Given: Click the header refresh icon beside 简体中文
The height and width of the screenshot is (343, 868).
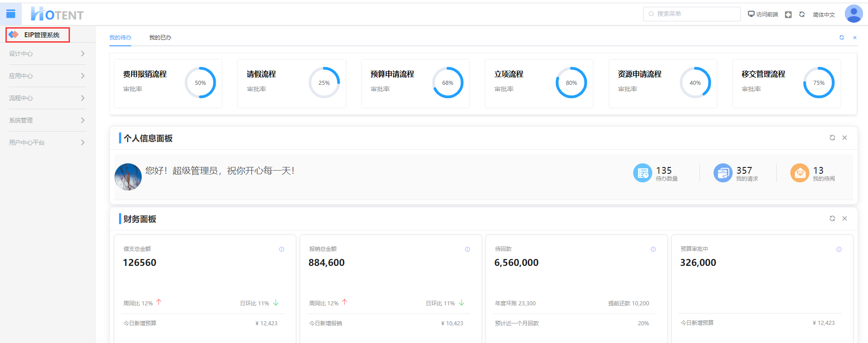Looking at the screenshot, I should coord(802,15).
